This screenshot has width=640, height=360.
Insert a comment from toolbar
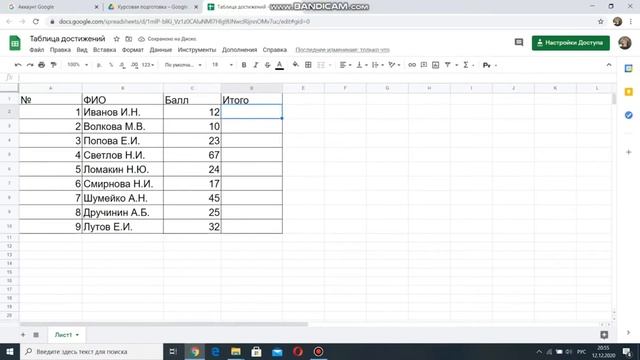[x=424, y=65]
